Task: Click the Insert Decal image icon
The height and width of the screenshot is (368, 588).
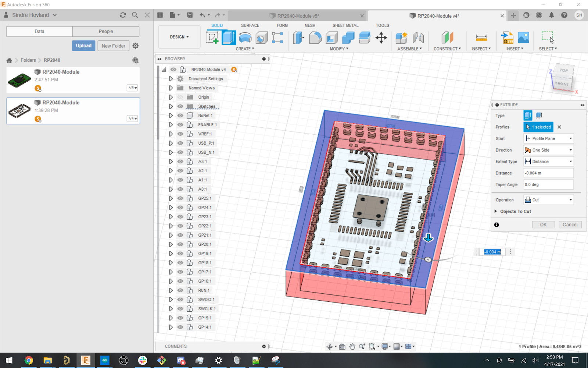Action: pyautogui.click(x=523, y=38)
